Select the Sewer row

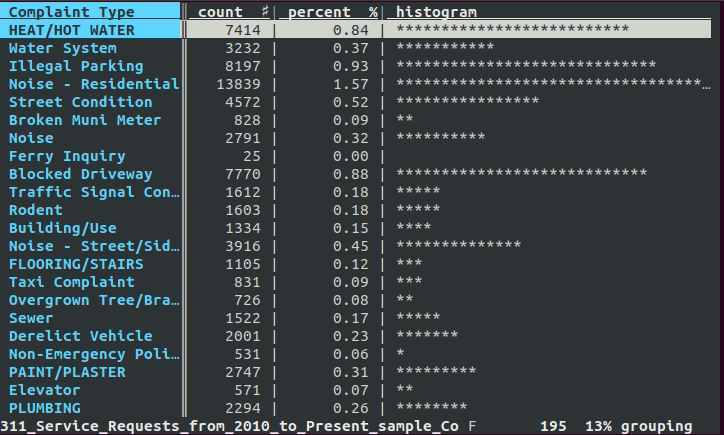[x=356, y=318]
